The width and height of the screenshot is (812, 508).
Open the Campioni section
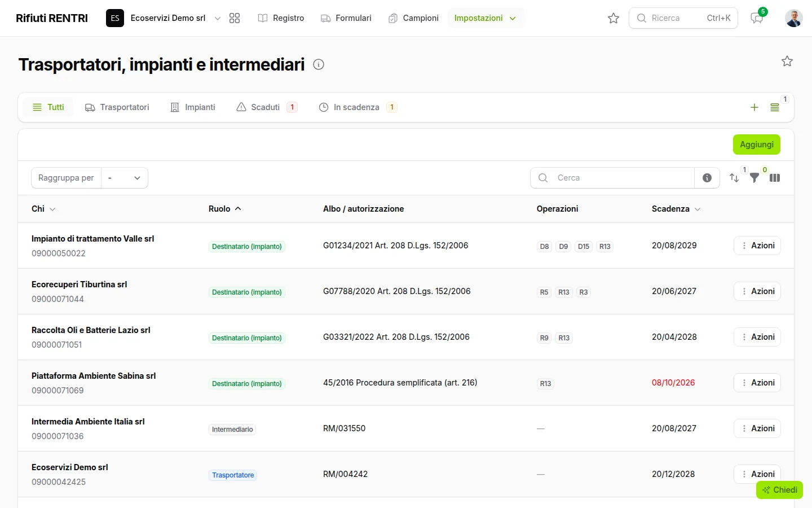[413, 18]
